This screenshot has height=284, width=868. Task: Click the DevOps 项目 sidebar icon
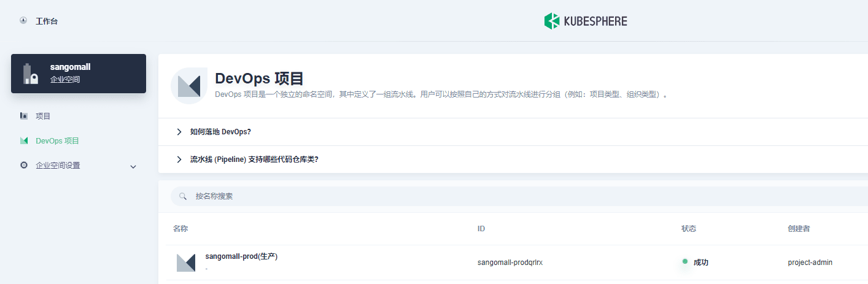tap(24, 140)
